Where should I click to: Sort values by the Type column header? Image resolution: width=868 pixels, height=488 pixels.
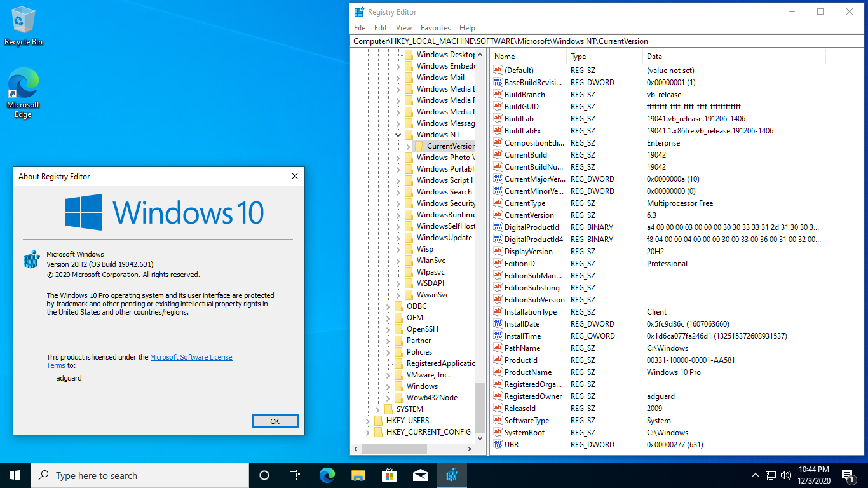604,57
